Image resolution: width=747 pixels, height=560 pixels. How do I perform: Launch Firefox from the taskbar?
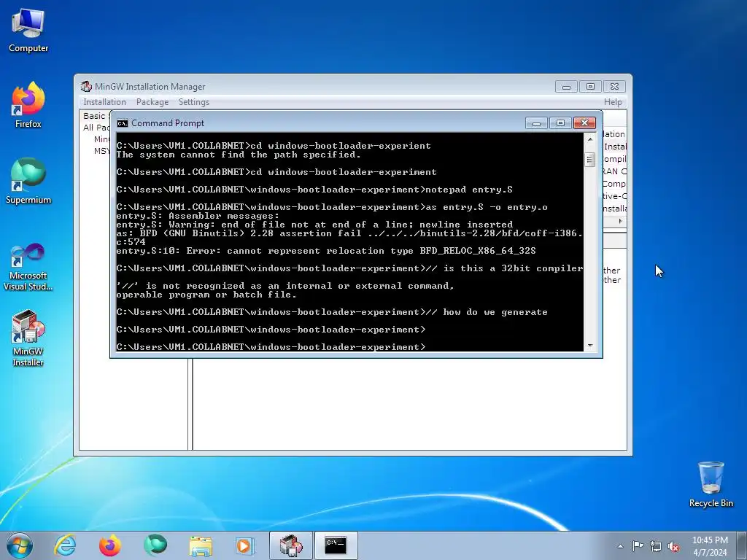109,545
